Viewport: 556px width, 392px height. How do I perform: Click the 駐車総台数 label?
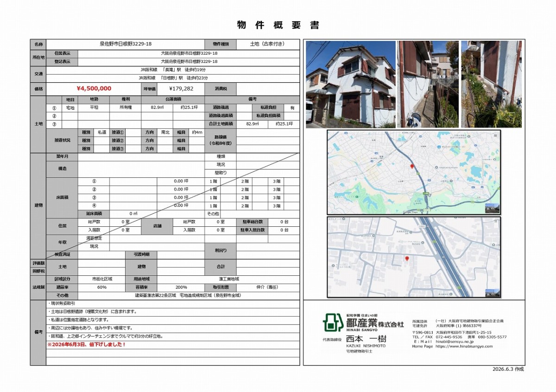click(x=252, y=222)
